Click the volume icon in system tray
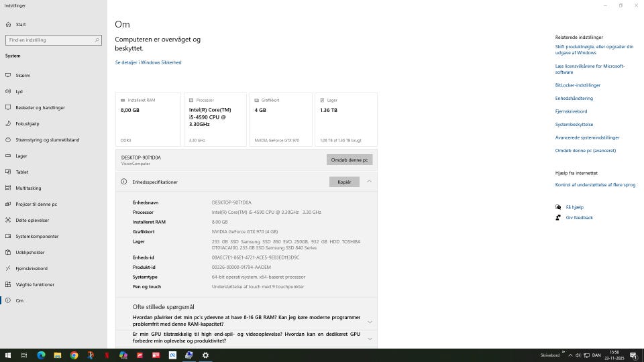The width and height of the screenshot is (644, 362). 578,355
